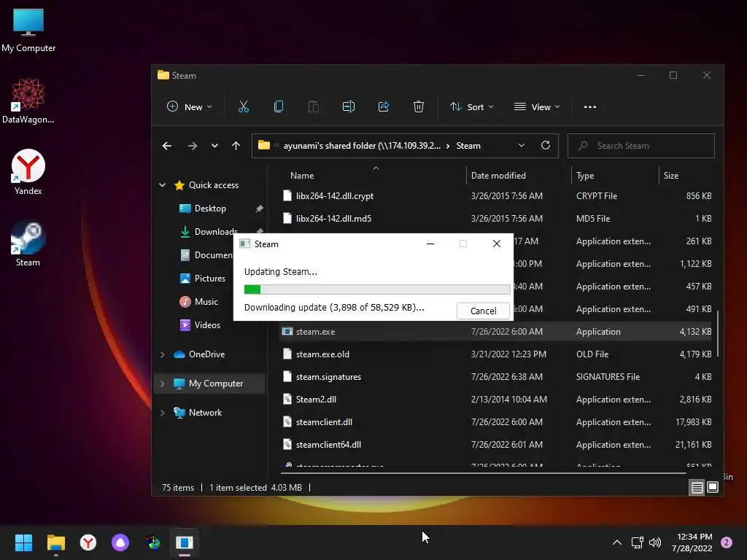Click the Steam updater taskbar icon

pos(185,542)
